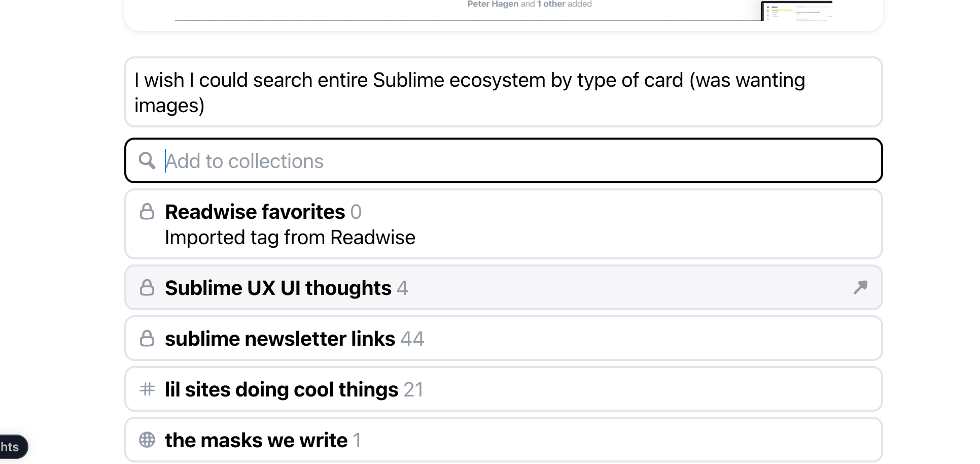Click the globe icon beside the masks we write
The image size is (980, 464).
pos(147,440)
